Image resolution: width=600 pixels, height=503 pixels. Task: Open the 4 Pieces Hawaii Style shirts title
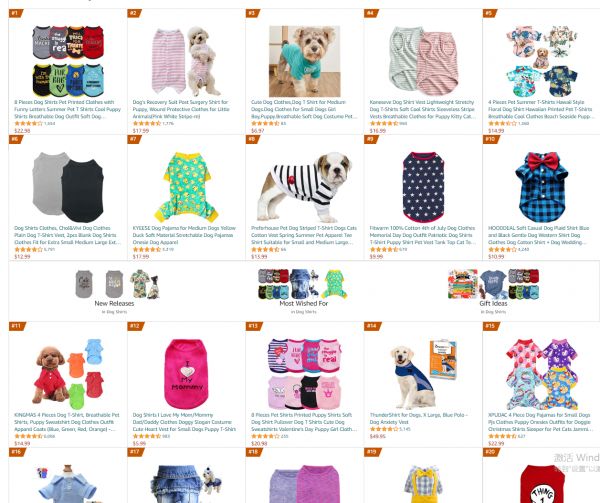(541, 109)
